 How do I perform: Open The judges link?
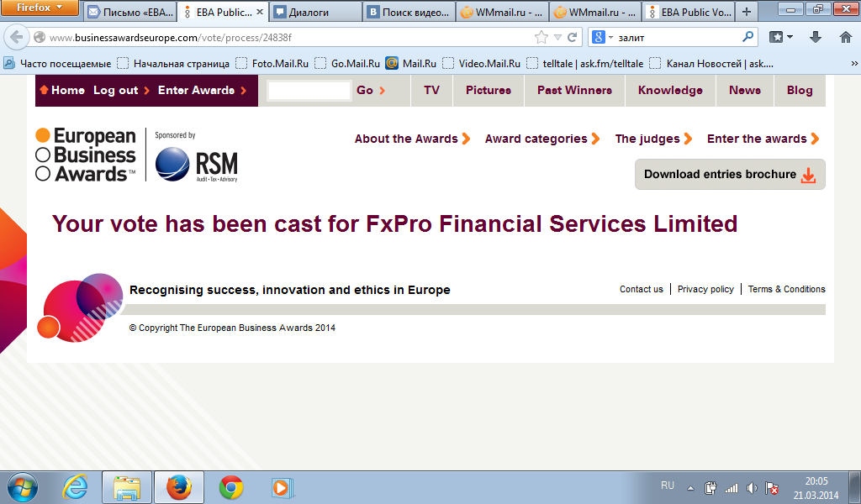tap(653, 139)
